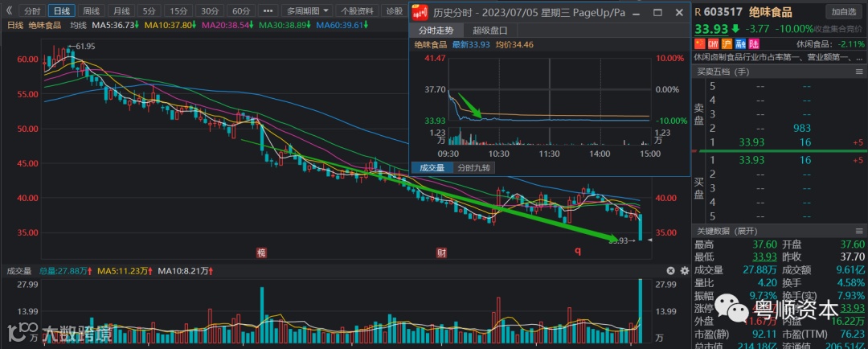Click the 量比 value 4.20
868x349 pixels.
(768, 282)
